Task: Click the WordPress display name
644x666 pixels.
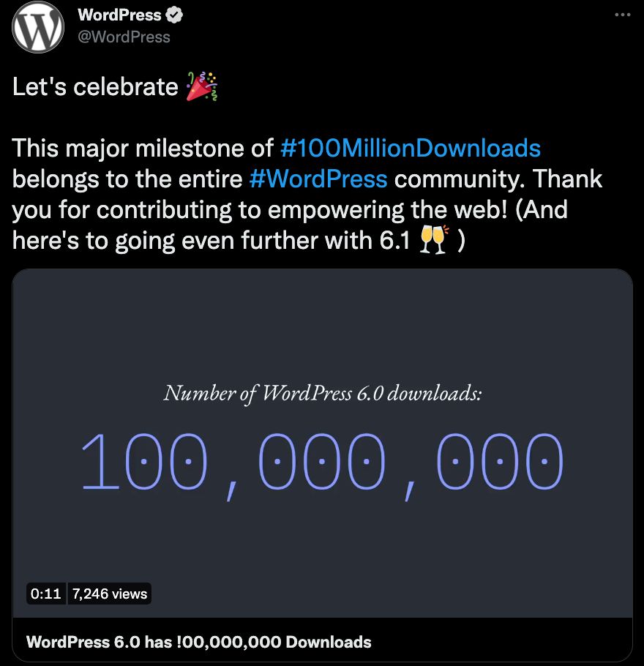Action: (120, 15)
